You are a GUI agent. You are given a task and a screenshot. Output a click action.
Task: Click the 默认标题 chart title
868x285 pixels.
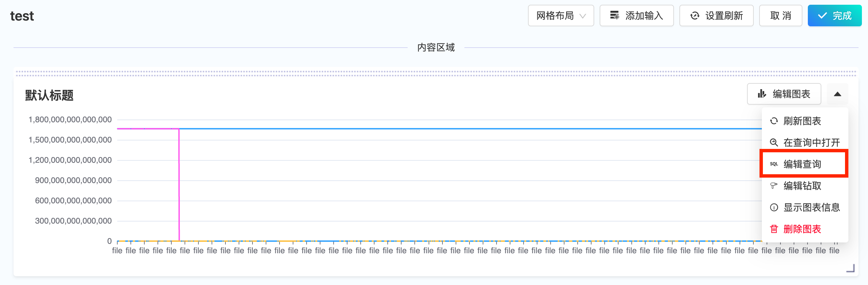[49, 95]
